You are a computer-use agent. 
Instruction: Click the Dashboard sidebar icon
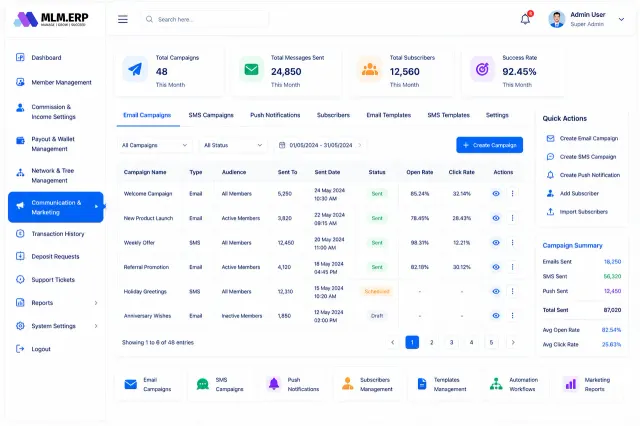[x=20, y=57]
